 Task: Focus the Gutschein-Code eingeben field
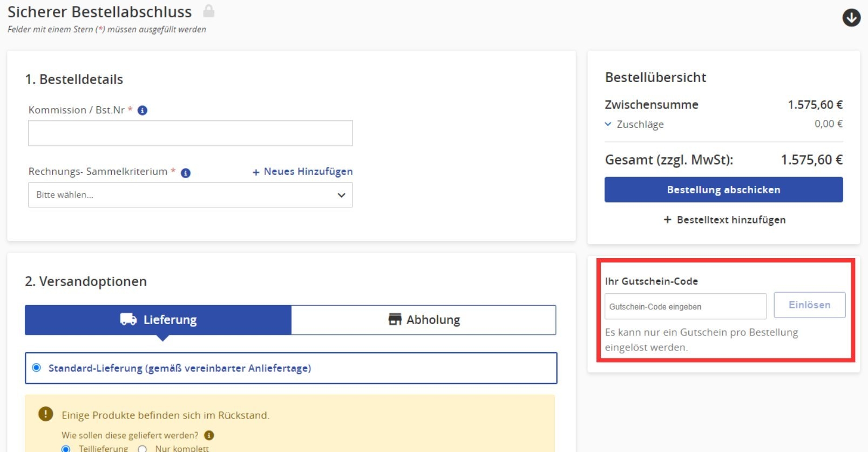click(x=686, y=306)
